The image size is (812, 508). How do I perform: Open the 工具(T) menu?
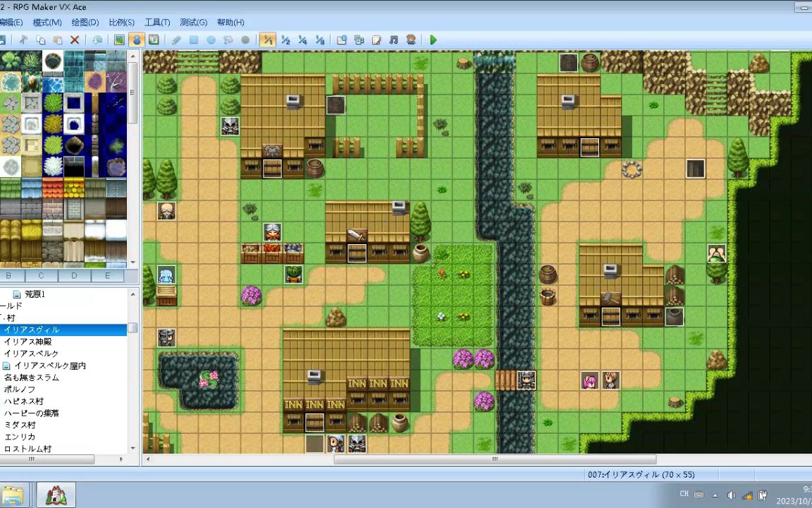coord(157,23)
